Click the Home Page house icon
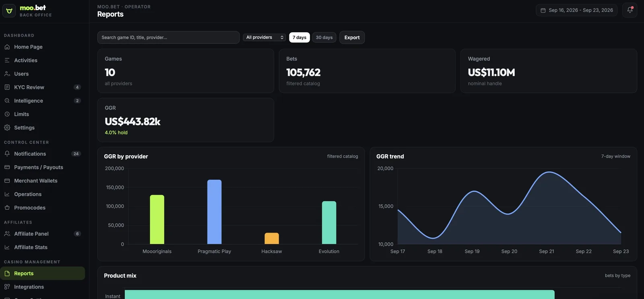This screenshot has width=644, height=299. pos(7,47)
